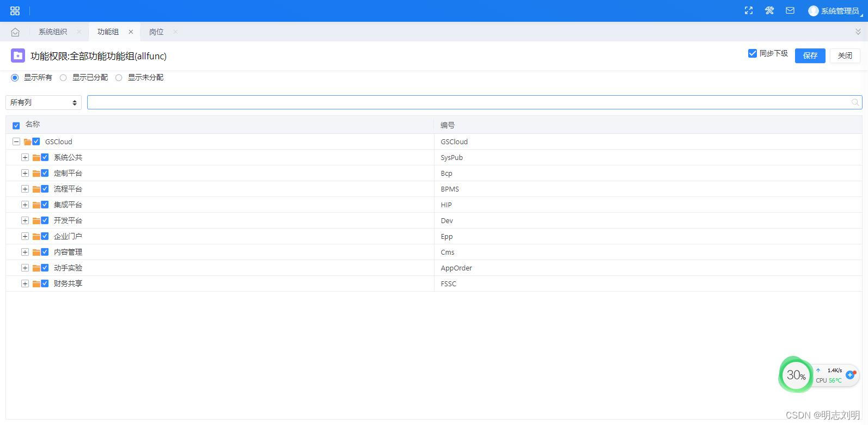The height and width of the screenshot is (425, 868).
Task: Click the 名称 column header
Action: tap(33, 125)
